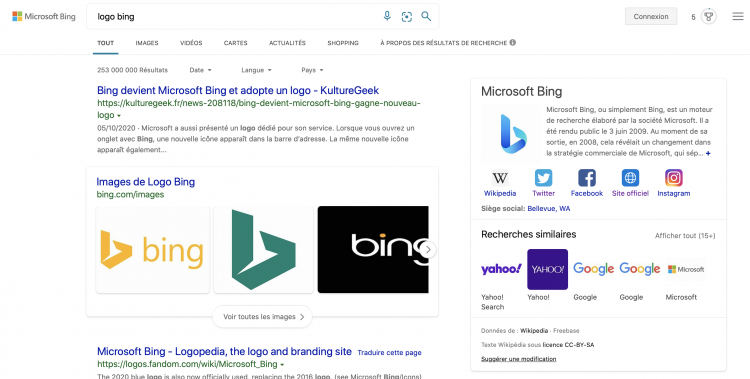Viewport: 750px width, 379px height.
Task: Switch to the SHOPPING tab
Action: tap(343, 43)
